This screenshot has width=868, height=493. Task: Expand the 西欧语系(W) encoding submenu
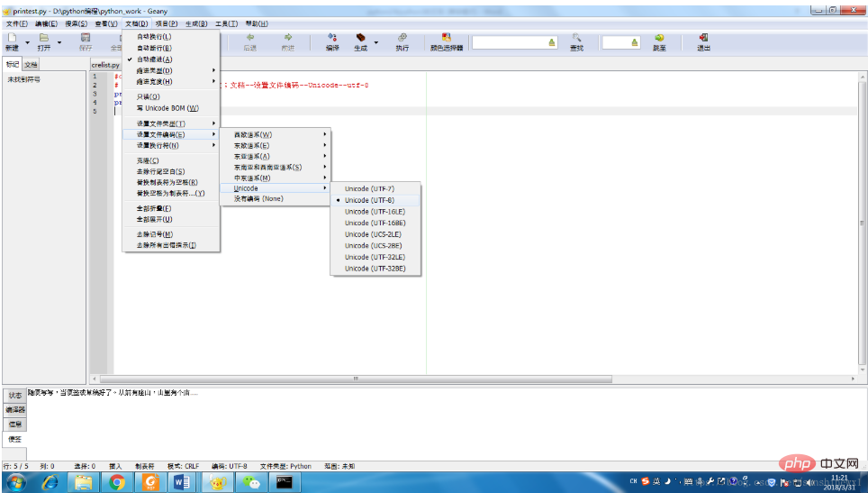coord(276,134)
